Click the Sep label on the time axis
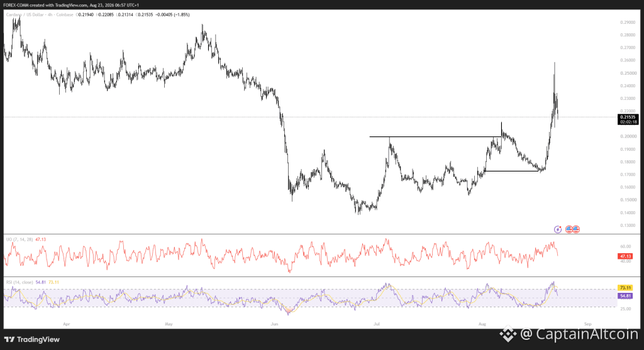 point(588,324)
